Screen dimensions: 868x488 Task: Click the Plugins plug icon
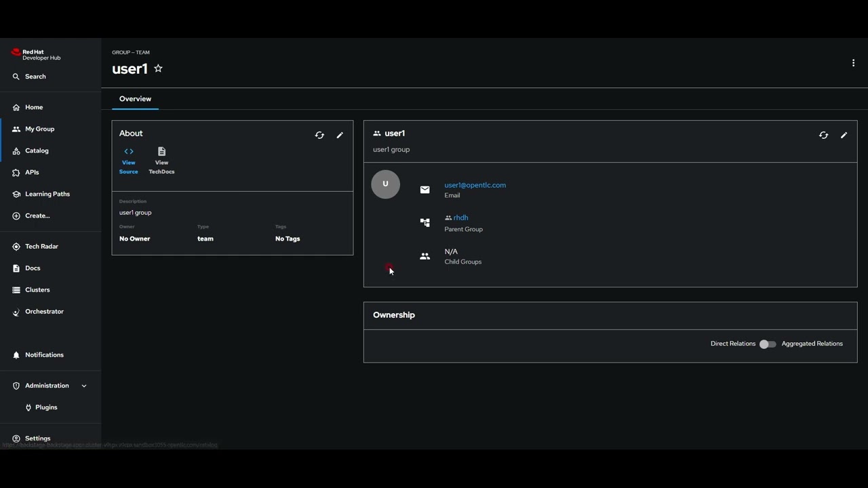point(28,407)
